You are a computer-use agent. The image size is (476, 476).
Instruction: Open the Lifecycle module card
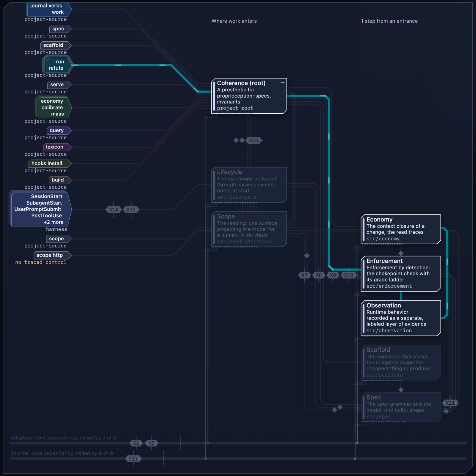click(249, 185)
